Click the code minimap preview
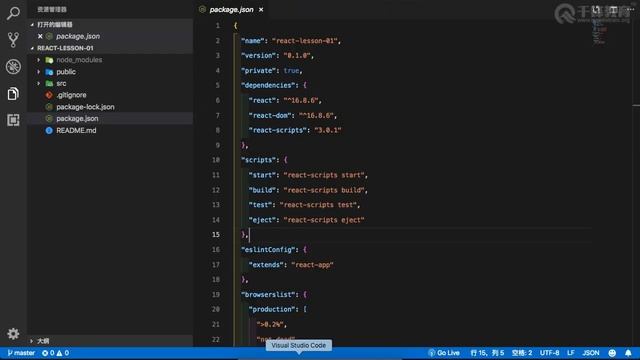The image size is (640, 360). tap(599, 33)
